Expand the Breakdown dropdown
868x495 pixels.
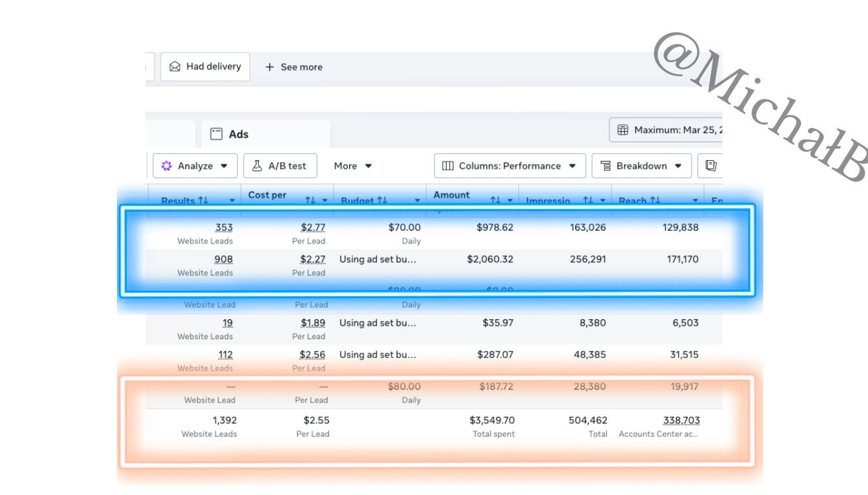(641, 166)
